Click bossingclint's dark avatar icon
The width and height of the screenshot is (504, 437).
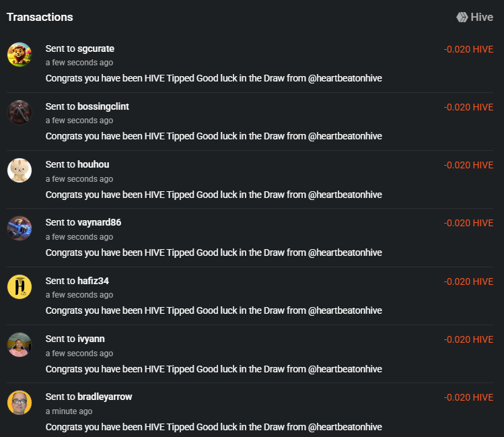pyautogui.click(x=20, y=112)
